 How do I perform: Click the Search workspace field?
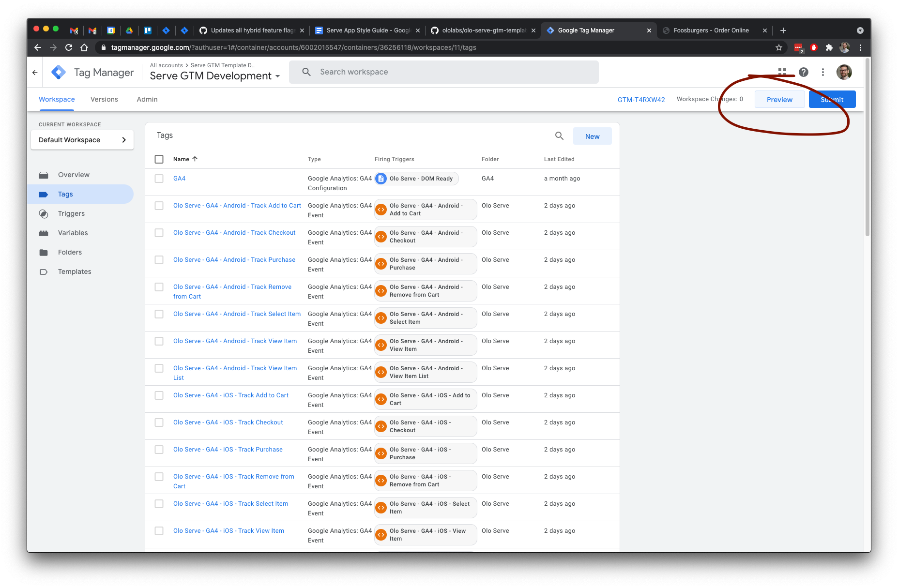[444, 72]
